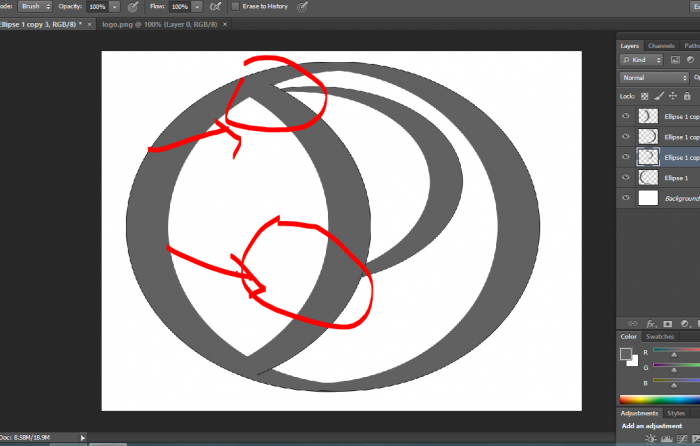Click the Flow 100% value field
This screenshot has width=700, height=446.
tap(179, 7)
